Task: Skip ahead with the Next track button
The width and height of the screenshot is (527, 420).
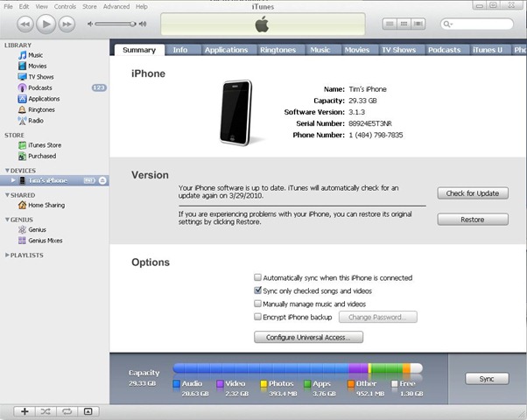Action: (67, 24)
